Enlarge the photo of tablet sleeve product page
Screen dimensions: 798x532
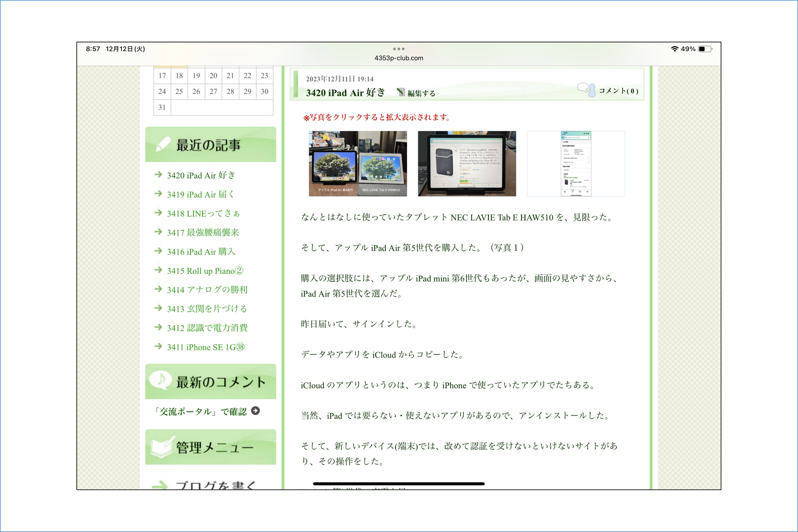click(467, 164)
